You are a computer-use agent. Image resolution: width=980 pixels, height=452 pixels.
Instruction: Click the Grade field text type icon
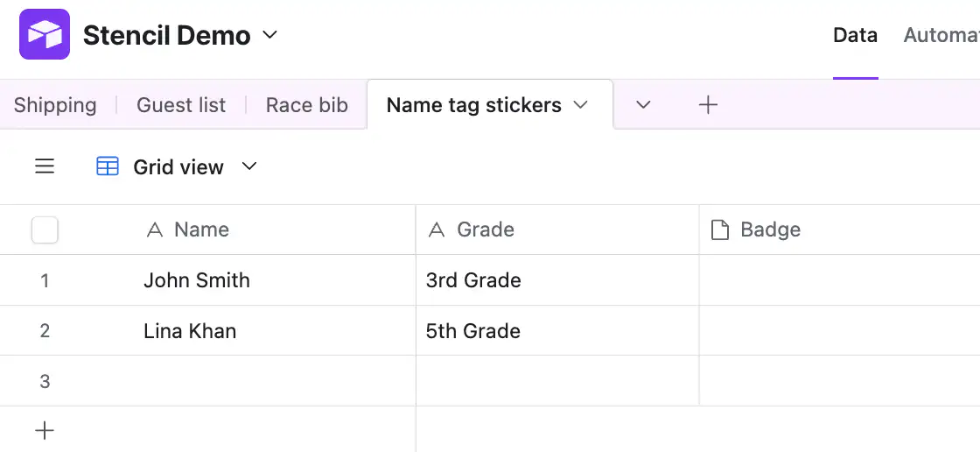click(x=437, y=230)
